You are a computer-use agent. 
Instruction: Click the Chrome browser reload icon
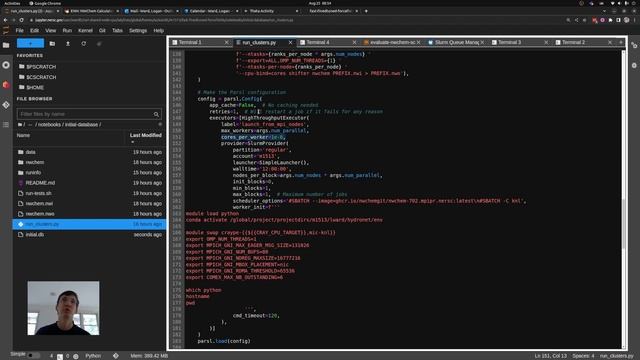click(21, 20)
